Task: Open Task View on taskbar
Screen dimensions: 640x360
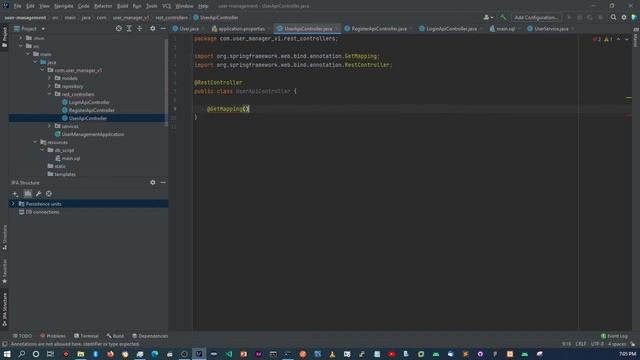Action: click(51, 354)
